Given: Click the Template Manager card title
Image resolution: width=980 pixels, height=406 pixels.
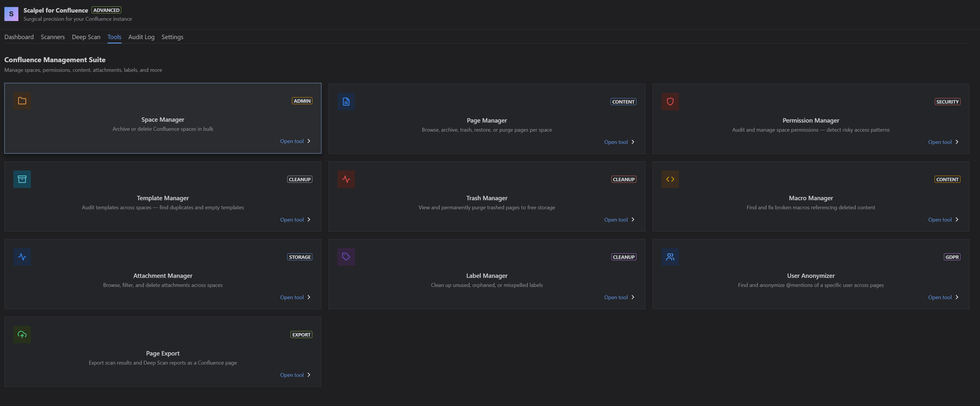Looking at the screenshot, I should [x=163, y=198].
